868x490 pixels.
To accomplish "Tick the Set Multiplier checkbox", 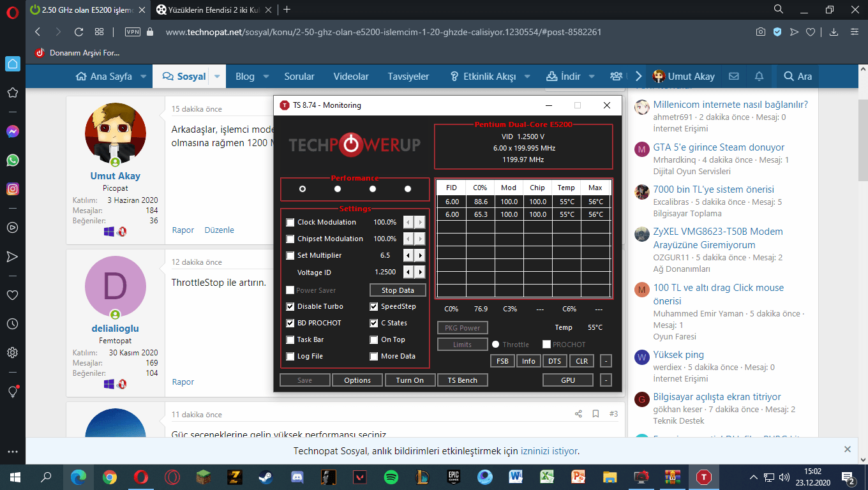I will coord(290,256).
